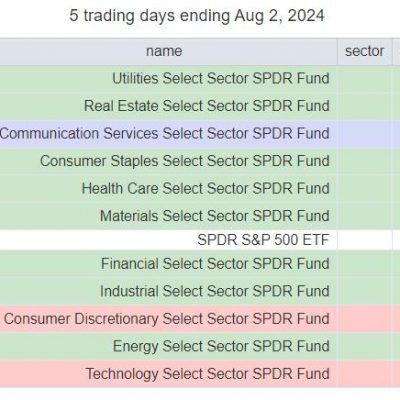Click sector cell of Communication Services row
The image size is (400, 400).
click(x=365, y=134)
